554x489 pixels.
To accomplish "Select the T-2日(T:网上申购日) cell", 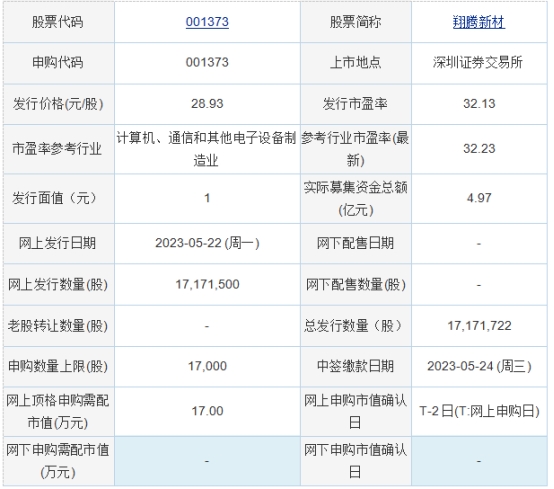I will coord(479,411).
